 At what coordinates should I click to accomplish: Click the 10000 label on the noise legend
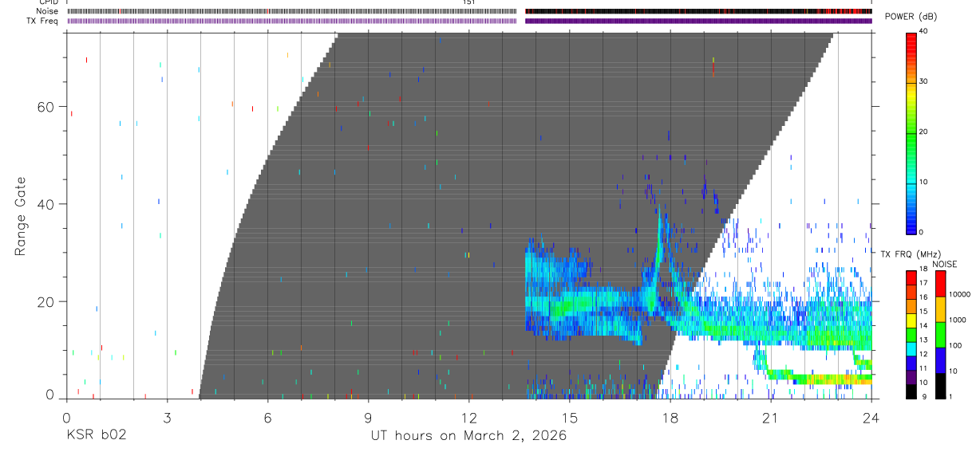[x=960, y=294]
